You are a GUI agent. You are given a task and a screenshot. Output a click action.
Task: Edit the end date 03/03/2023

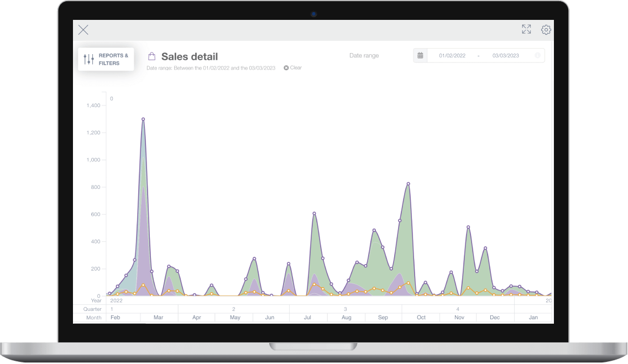click(x=505, y=55)
